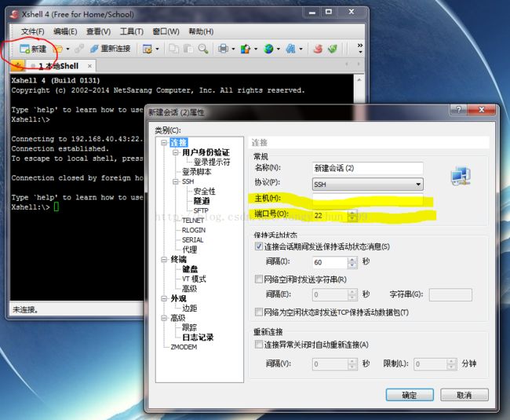Viewport: 510px width, 420px height.
Task: Click the color scheme icon in toolbar
Action: point(246,49)
